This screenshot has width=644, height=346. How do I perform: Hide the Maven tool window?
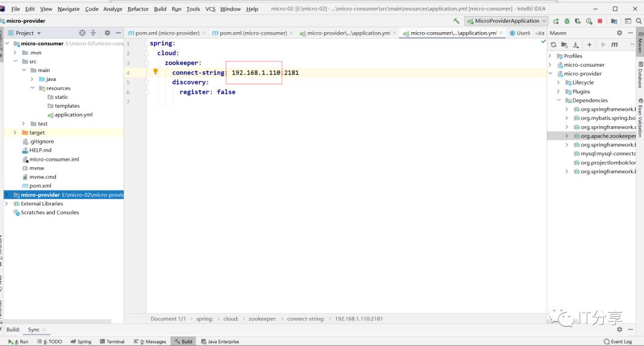pos(630,33)
